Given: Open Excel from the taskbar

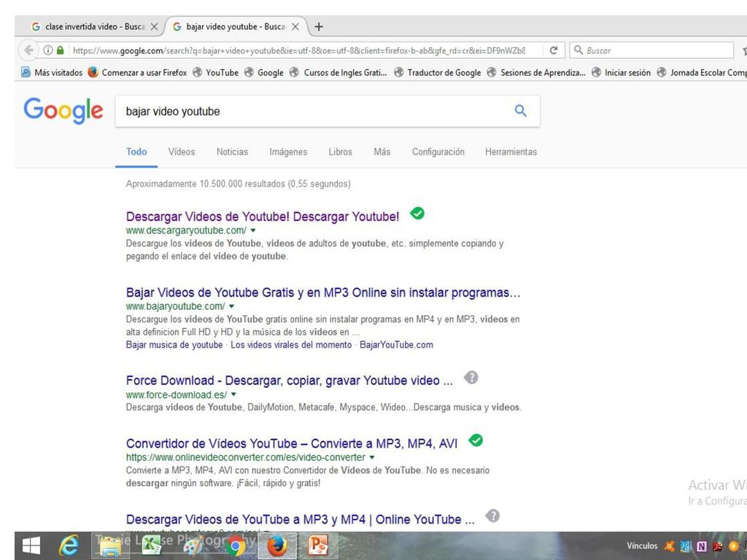Looking at the screenshot, I should tap(152, 545).
